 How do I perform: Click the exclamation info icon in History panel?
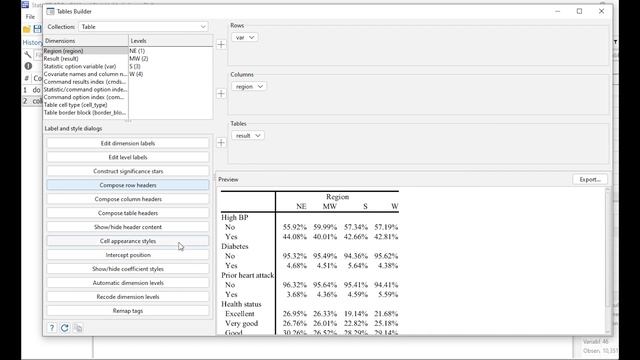pyautogui.click(x=28, y=66)
